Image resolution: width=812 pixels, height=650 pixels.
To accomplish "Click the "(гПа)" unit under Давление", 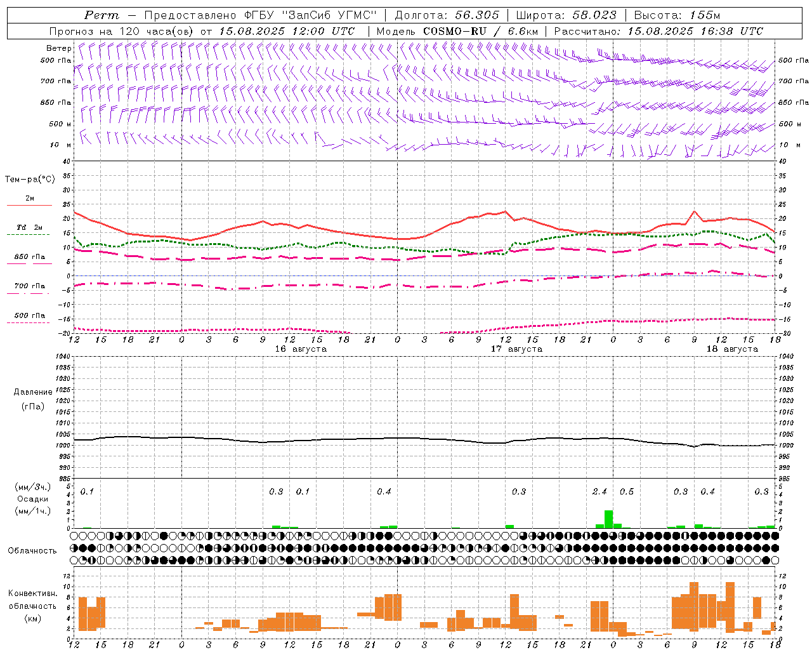I will (x=32, y=406).
